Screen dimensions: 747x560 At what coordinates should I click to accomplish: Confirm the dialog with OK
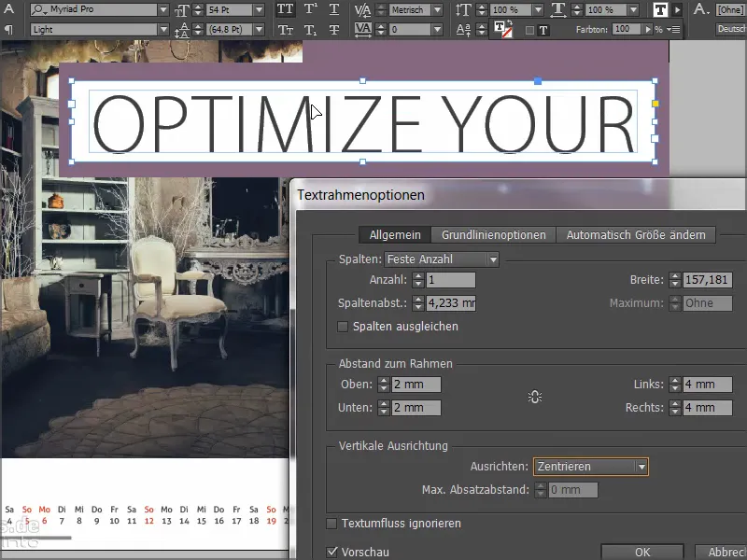click(x=642, y=552)
